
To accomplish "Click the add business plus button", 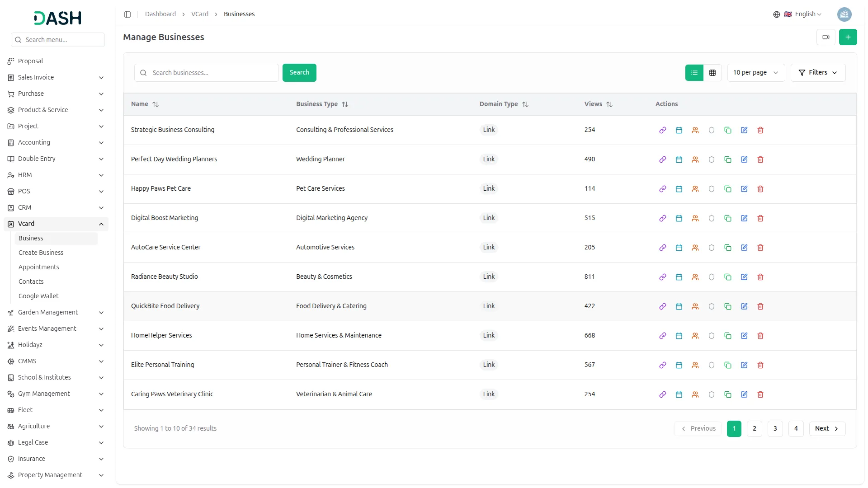I will [x=848, y=37].
